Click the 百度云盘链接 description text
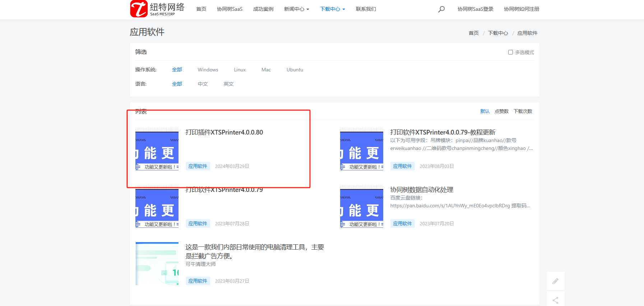The image size is (644, 306). 460,202
